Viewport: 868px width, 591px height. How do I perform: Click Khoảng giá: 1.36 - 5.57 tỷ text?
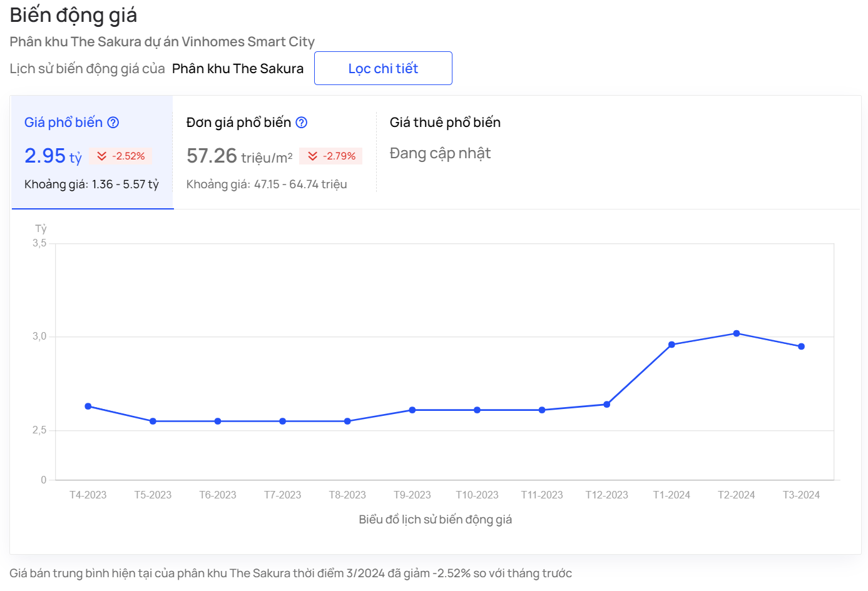(x=92, y=184)
